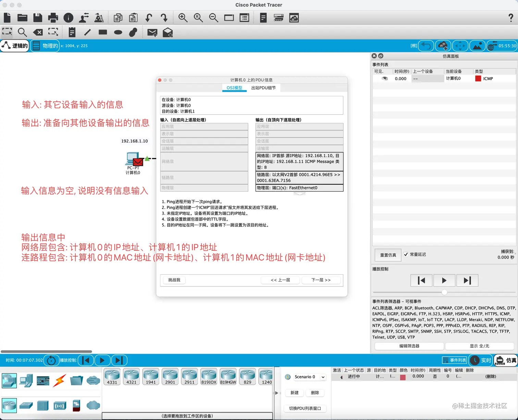
Task: Select the Delete tool
Action: [x=38, y=32]
